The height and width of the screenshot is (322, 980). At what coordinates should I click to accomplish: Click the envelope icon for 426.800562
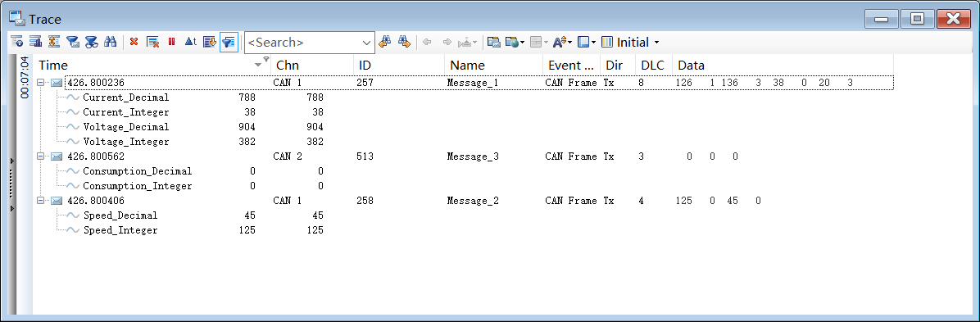tap(57, 156)
